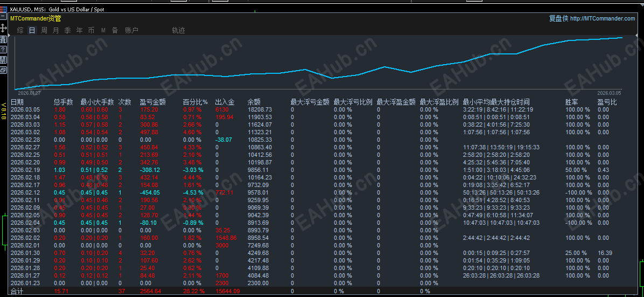Click the 盈亏比 column header
This screenshot has width=644, height=297.
click(607, 102)
